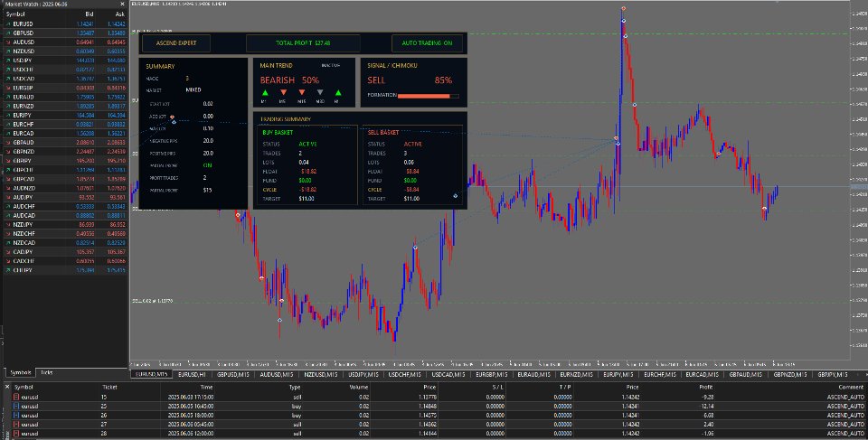Click the chart's time axis at the bottom

pyautogui.click(x=490, y=365)
